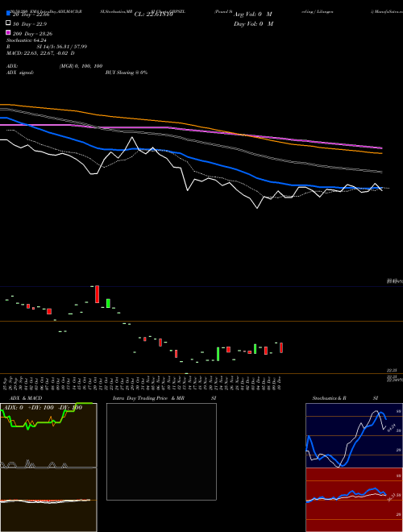Viewport: 403px width, 532px height.
Task: Click the tall green candlestick near 21 Nov
Action: click(x=218, y=354)
